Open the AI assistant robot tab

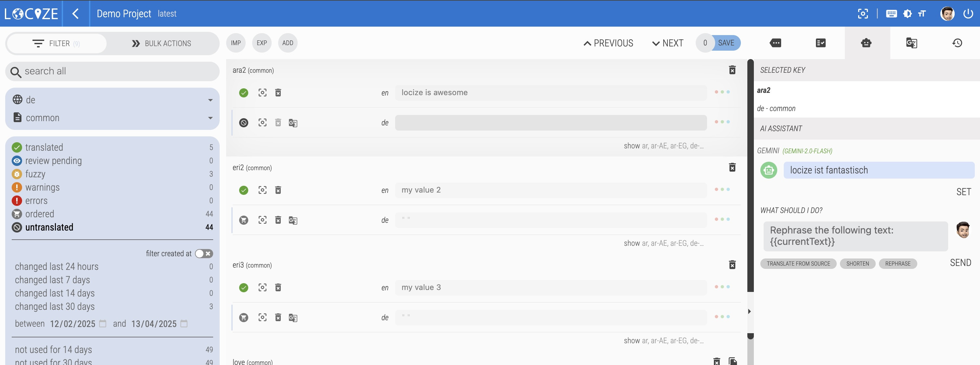click(x=866, y=43)
